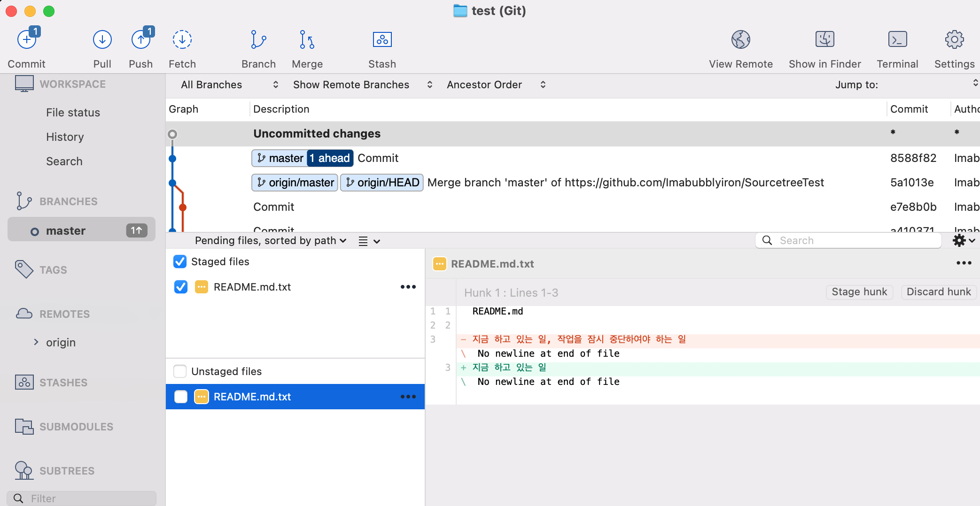Expand the origin remote
Image resolution: width=980 pixels, height=506 pixels.
[x=36, y=342]
